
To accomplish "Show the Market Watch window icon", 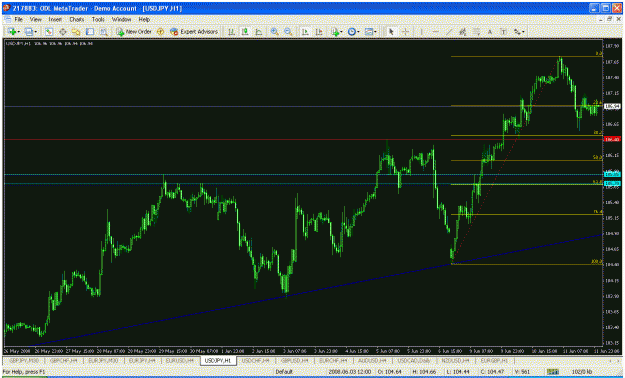I will click(49, 32).
